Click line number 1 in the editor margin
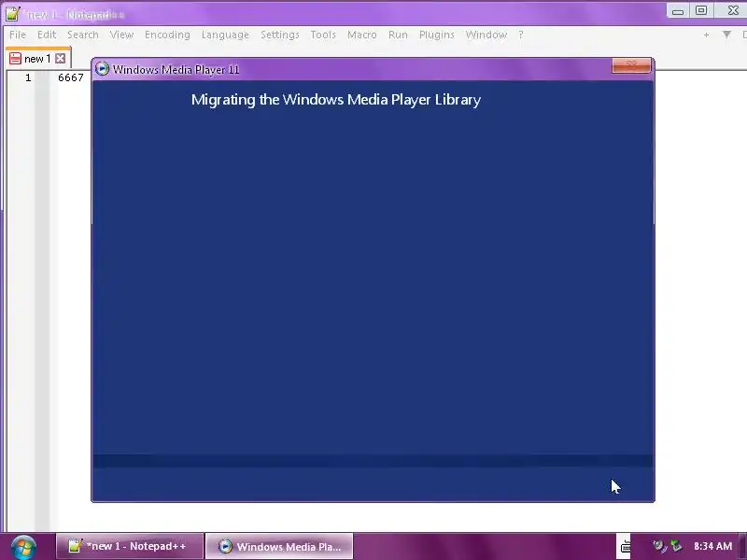The height and width of the screenshot is (560, 747). pyautogui.click(x=28, y=77)
